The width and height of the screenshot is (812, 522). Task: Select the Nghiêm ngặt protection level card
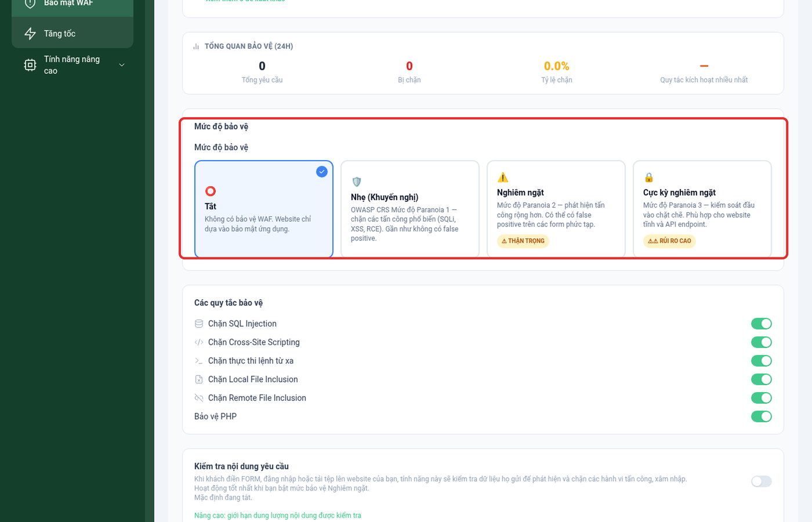556,209
